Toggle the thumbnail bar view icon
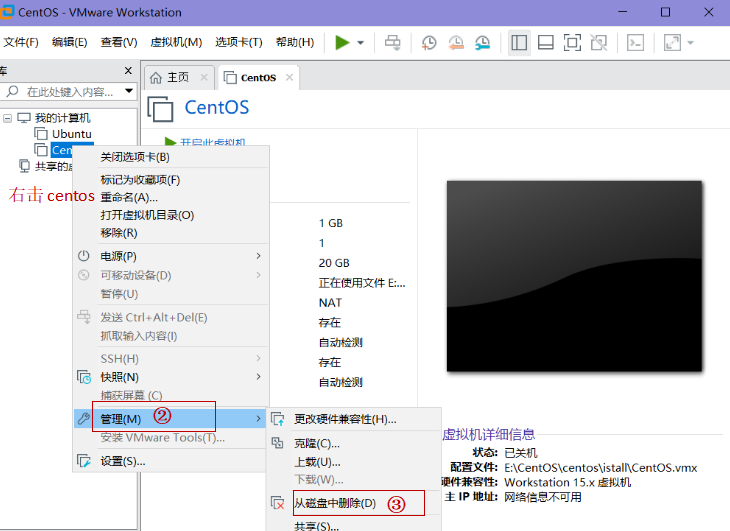The image size is (730, 531). pos(546,42)
